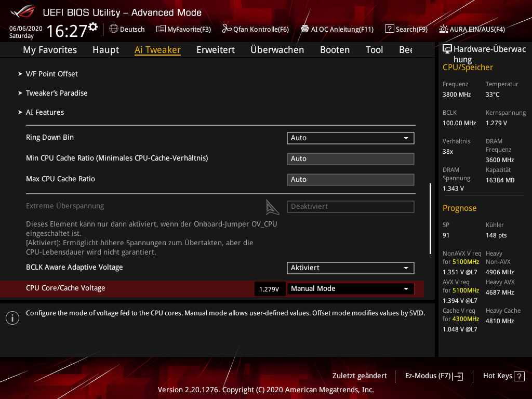Click the 100.00 MHz BCLK value

[x=459, y=123]
